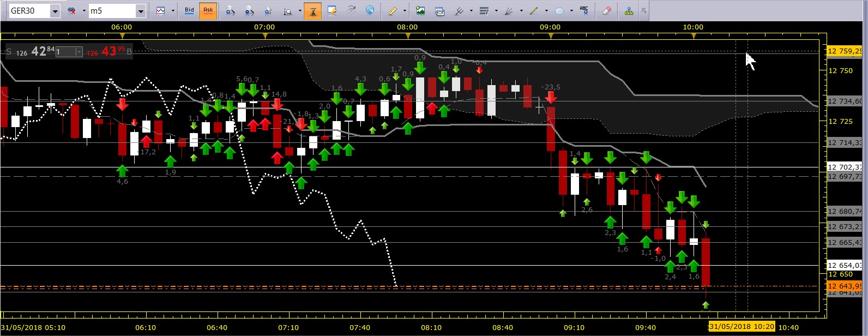The width and height of the screenshot is (868, 336).
Task: Click the 12 702,37 price level label
Action: tap(845, 167)
